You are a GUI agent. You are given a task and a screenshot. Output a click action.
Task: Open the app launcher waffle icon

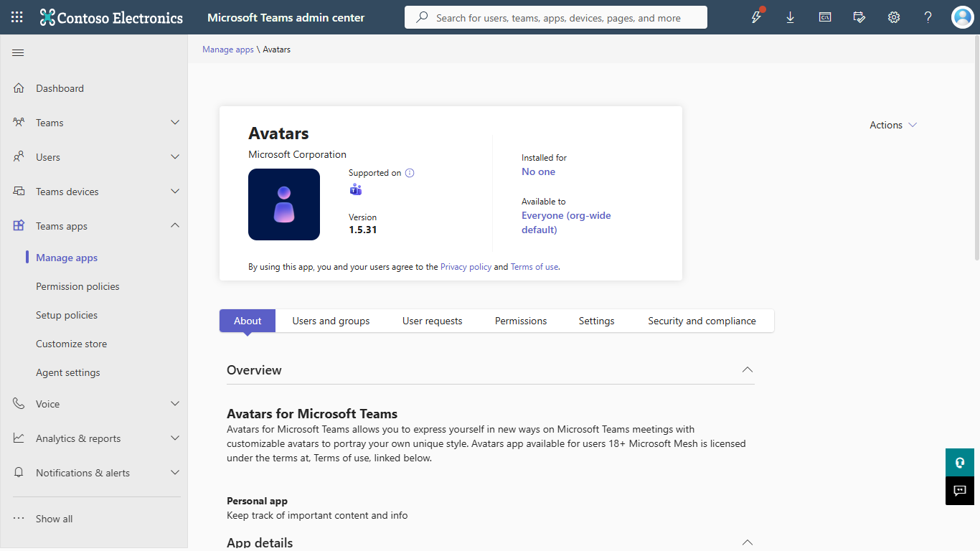[x=17, y=17]
